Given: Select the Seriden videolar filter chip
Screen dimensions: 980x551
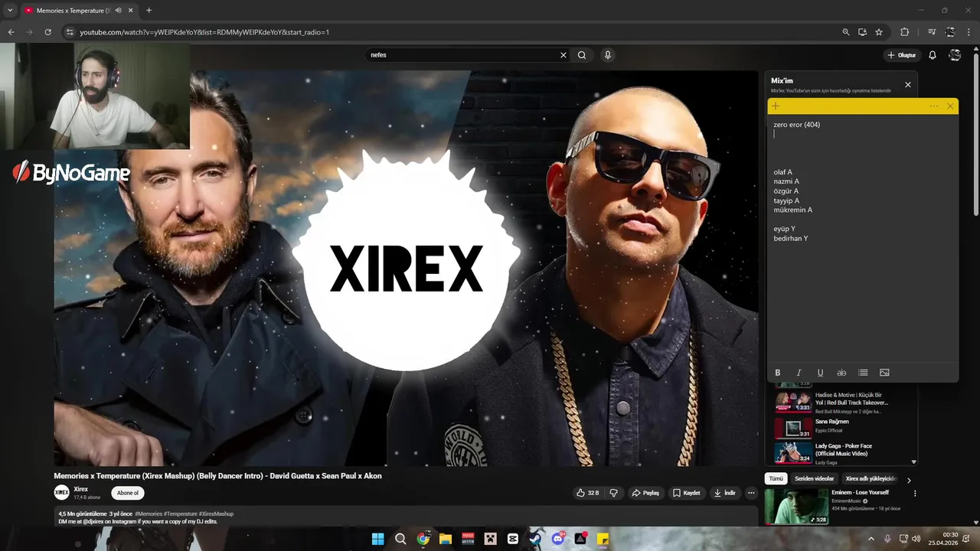Looking at the screenshot, I should (814, 478).
